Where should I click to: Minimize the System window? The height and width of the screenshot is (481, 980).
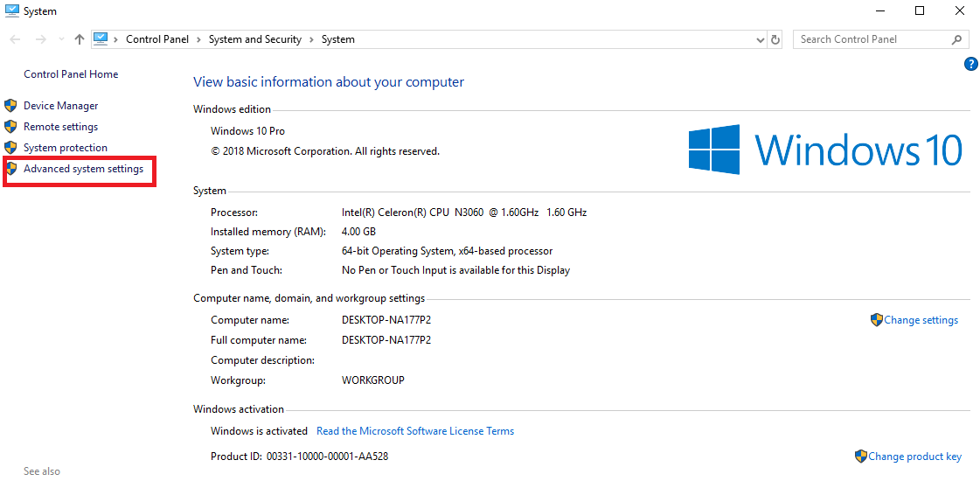pyautogui.click(x=880, y=10)
